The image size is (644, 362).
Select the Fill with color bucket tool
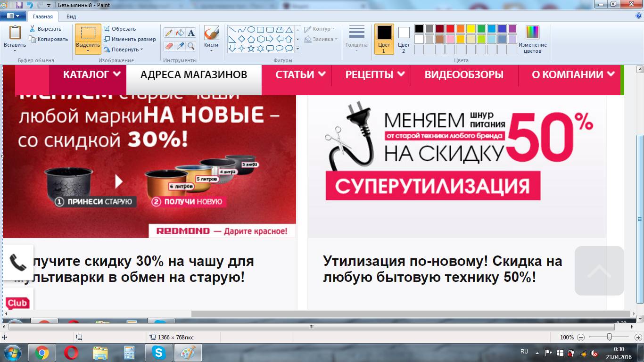tap(180, 33)
